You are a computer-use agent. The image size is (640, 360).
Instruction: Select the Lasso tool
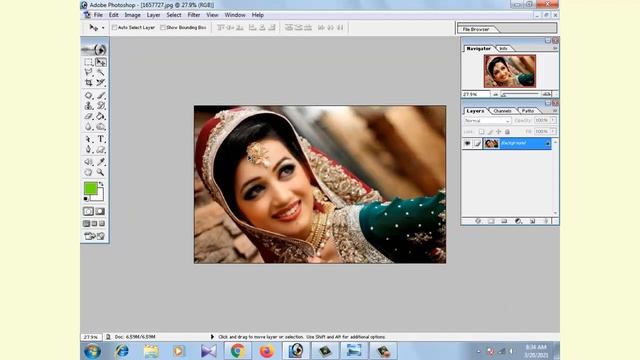89,72
